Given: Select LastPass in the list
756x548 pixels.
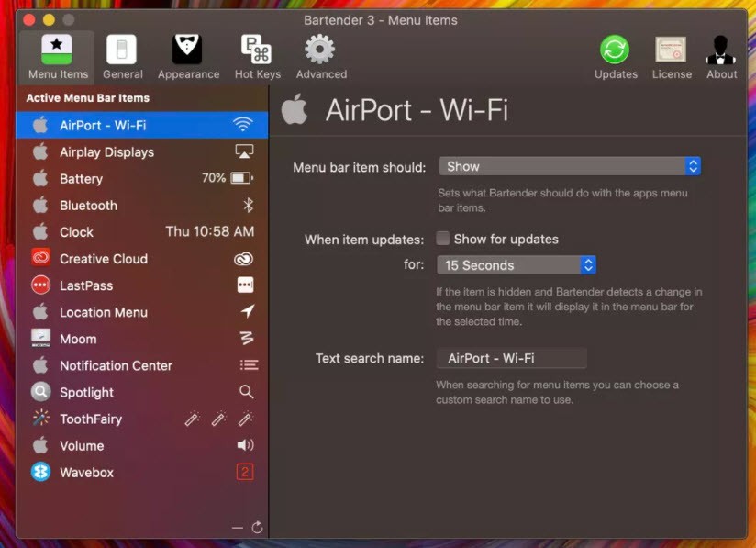Looking at the screenshot, I should coord(141,285).
